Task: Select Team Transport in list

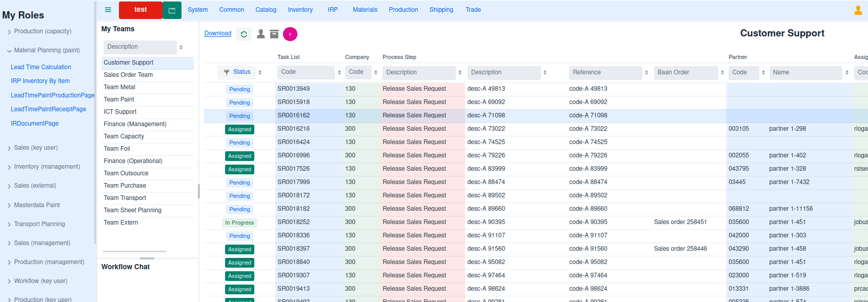Action: pos(148,198)
